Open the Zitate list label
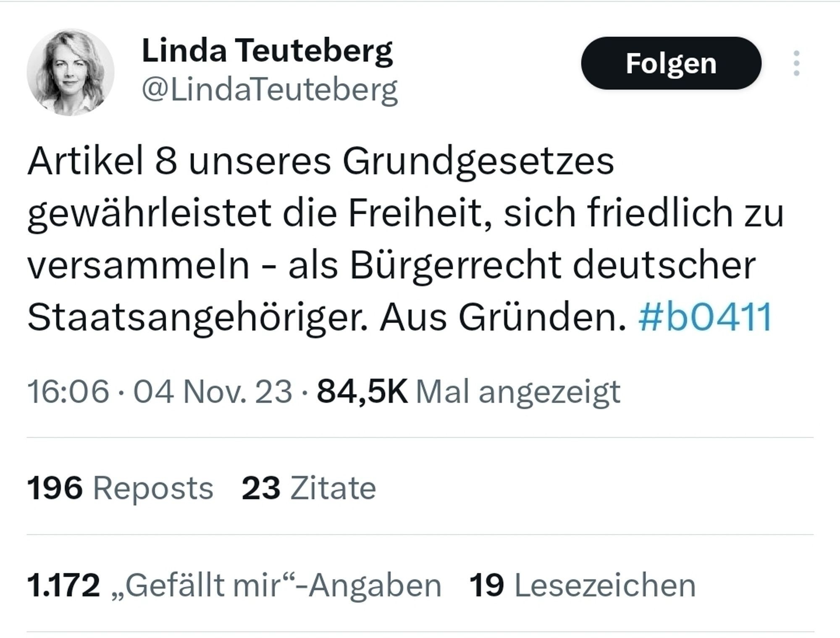 point(333,489)
